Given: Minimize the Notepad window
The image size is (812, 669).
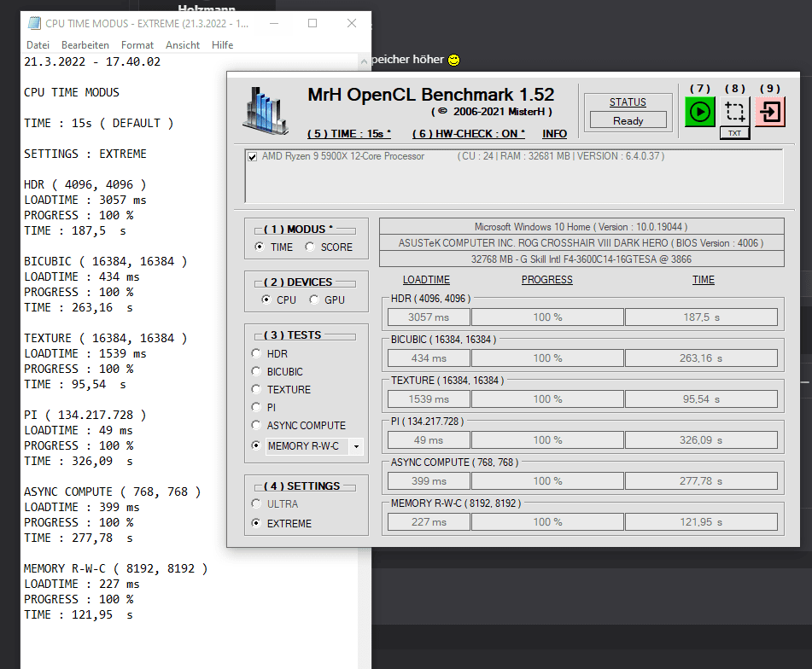Looking at the screenshot, I should tap(274, 23).
